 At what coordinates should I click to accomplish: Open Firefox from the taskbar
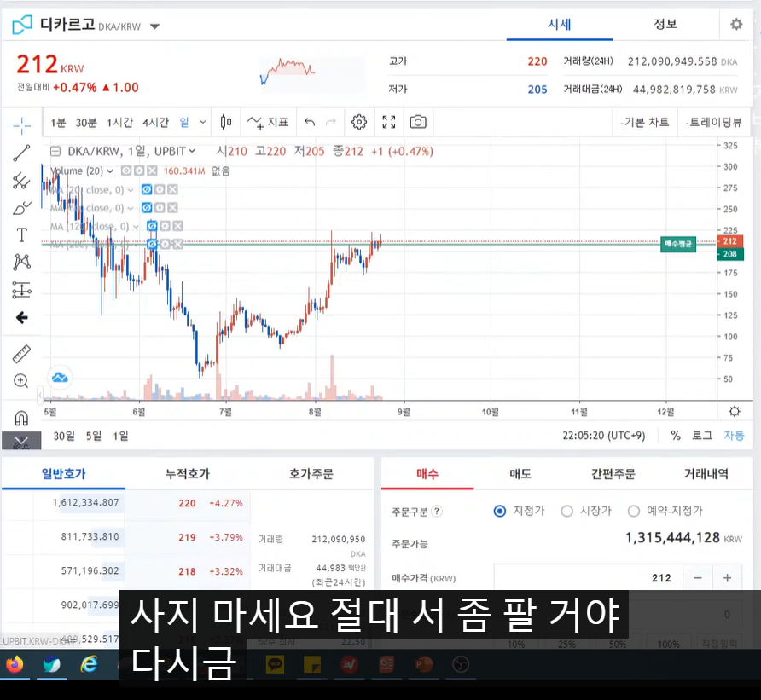click(x=15, y=663)
